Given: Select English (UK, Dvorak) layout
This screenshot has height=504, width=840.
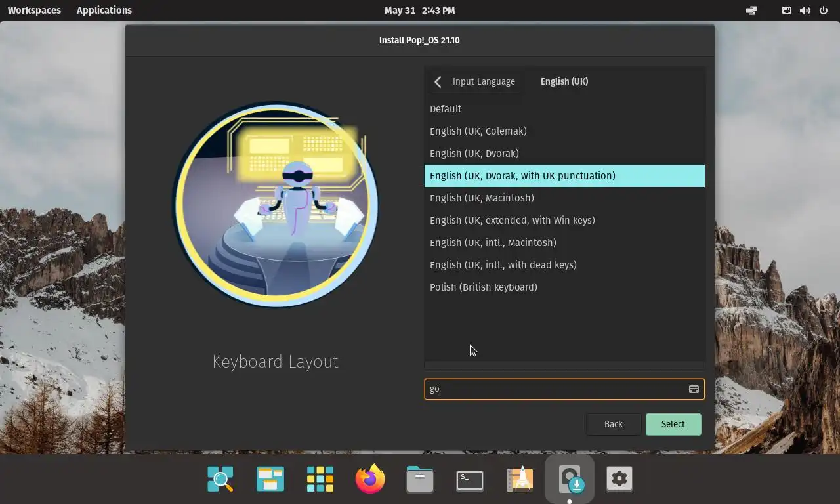Looking at the screenshot, I should (x=564, y=154).
